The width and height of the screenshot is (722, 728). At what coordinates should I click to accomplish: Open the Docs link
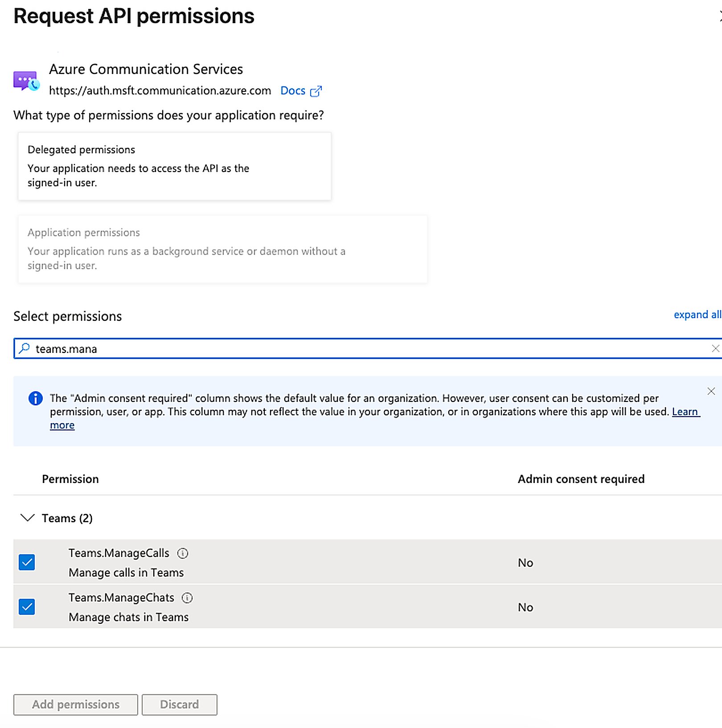point(293,91)
